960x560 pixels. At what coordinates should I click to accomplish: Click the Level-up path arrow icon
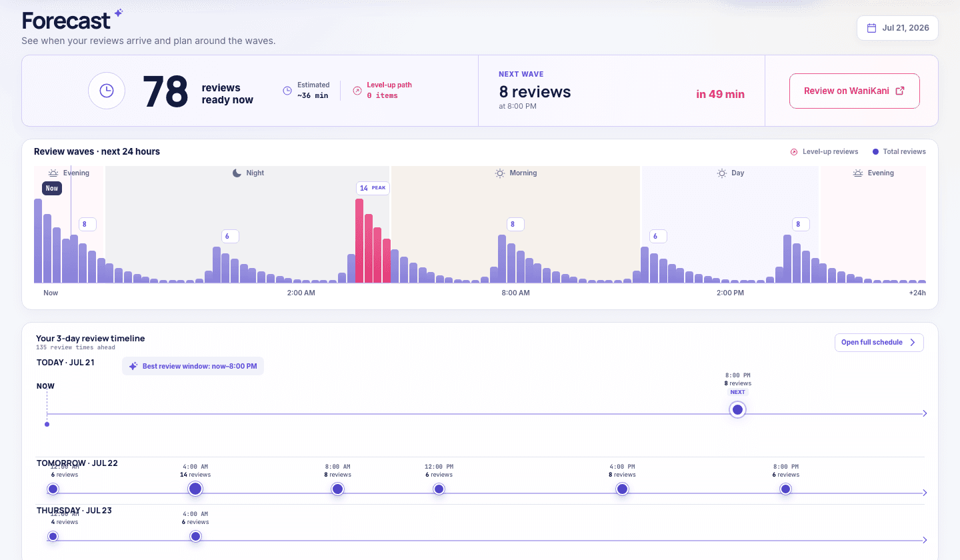pos(357,90)
